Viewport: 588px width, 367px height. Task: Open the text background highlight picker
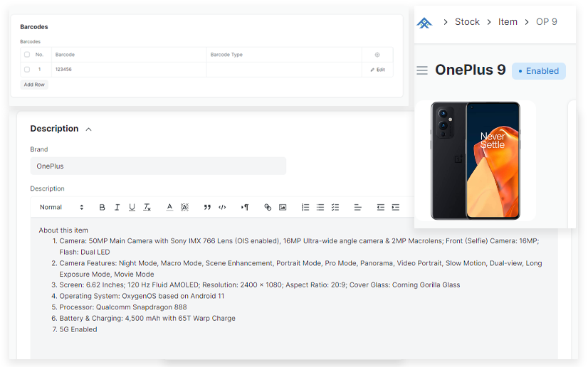click(184, 207)
